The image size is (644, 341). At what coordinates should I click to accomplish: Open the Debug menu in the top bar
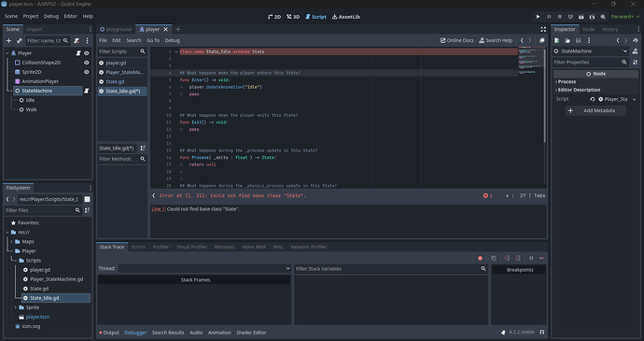[51, 17]
